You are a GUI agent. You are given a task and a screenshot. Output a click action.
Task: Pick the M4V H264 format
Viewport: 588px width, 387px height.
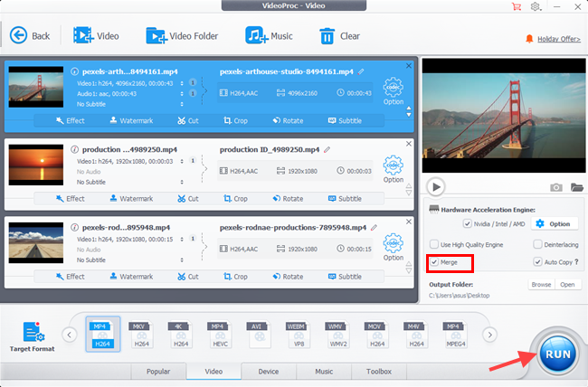point(416,335)
